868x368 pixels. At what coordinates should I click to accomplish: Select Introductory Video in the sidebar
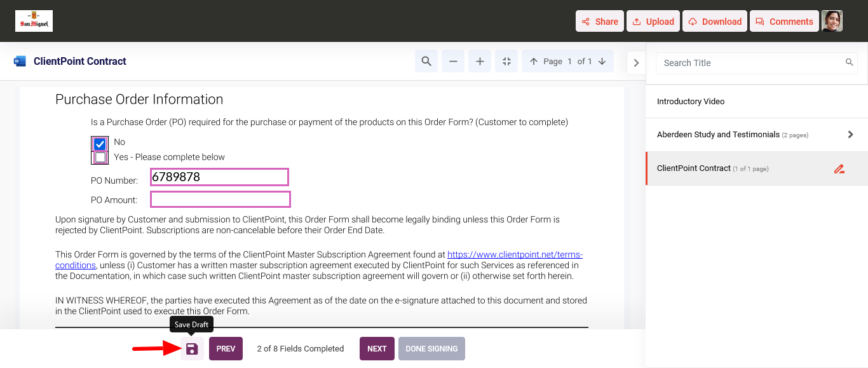pos(691,102)
